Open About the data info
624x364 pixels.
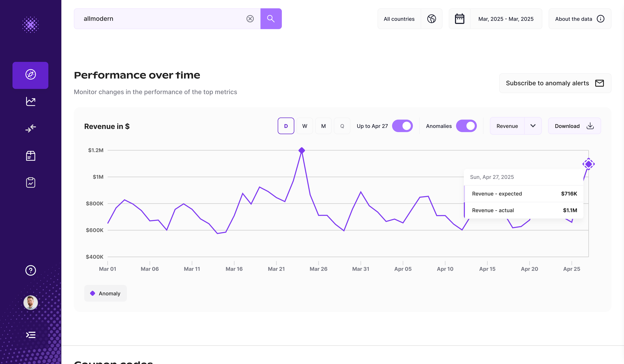580,19
